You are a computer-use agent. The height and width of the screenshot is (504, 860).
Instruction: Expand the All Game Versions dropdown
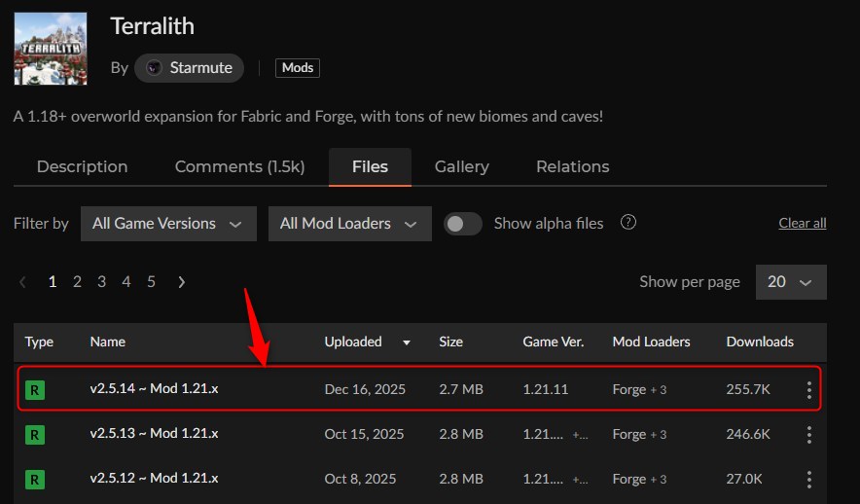[x=167, y=223]
